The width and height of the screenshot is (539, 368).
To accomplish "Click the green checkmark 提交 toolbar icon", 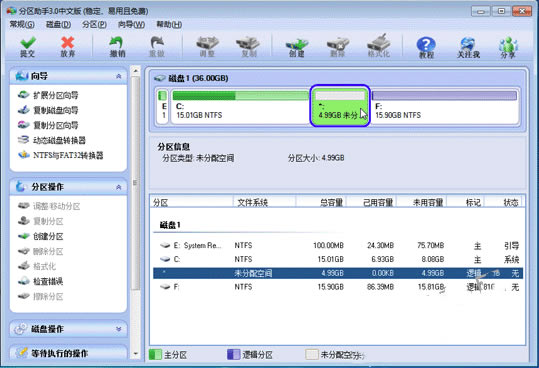I will click(28, 46).
